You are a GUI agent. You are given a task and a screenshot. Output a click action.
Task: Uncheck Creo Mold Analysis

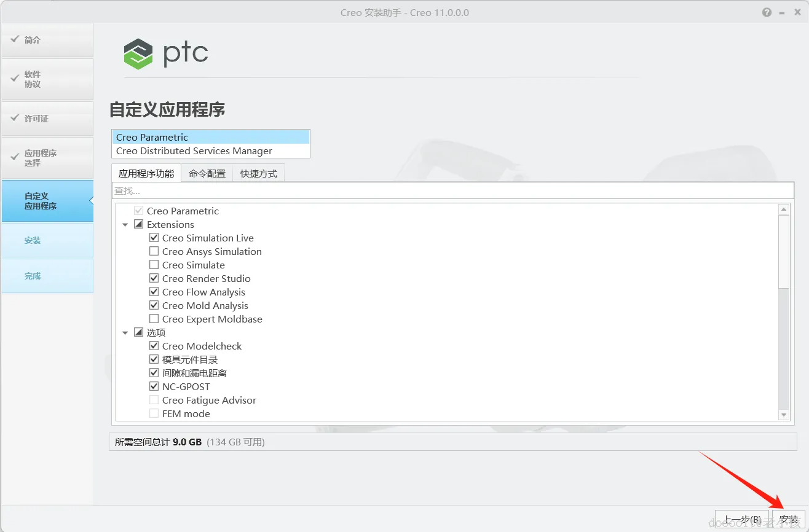[154, 305]
